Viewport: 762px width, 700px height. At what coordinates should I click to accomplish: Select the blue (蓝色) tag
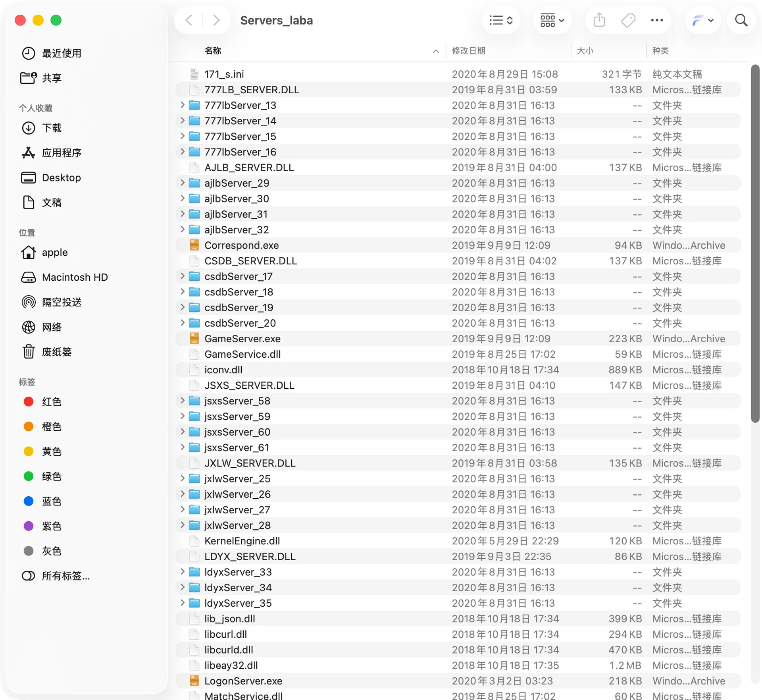tap(42, 501)
